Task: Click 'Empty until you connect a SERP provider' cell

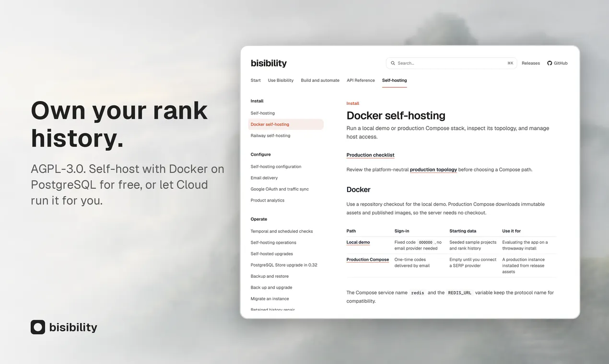Action: click(473, 262)
